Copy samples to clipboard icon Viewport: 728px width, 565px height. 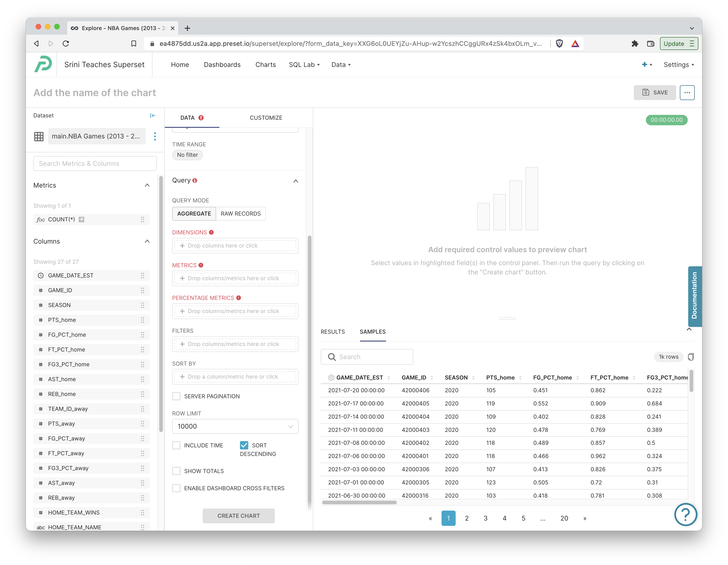691,357
